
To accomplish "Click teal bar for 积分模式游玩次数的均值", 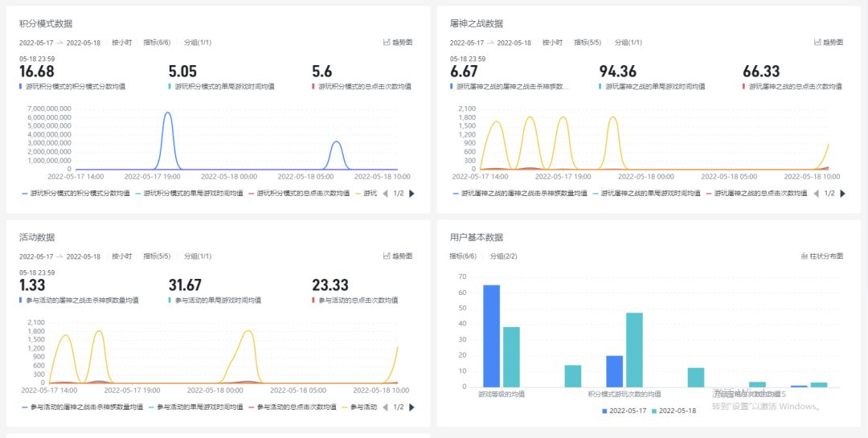I will (634, 350).
